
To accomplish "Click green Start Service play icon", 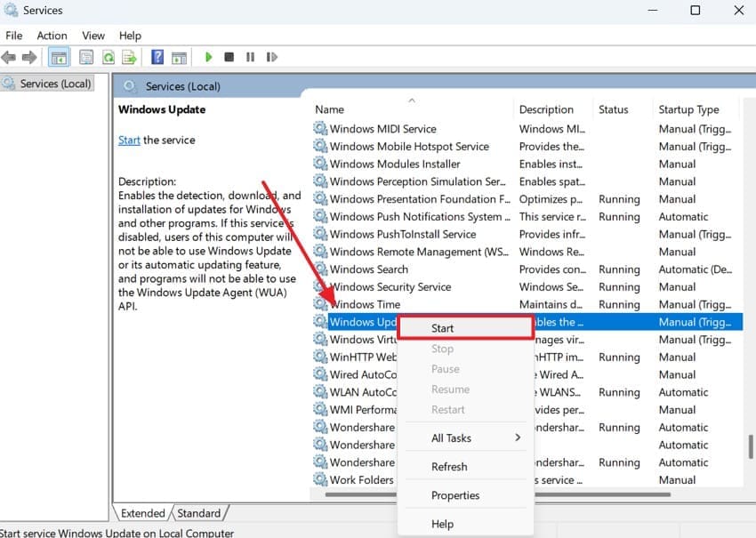I will [209, 58].
